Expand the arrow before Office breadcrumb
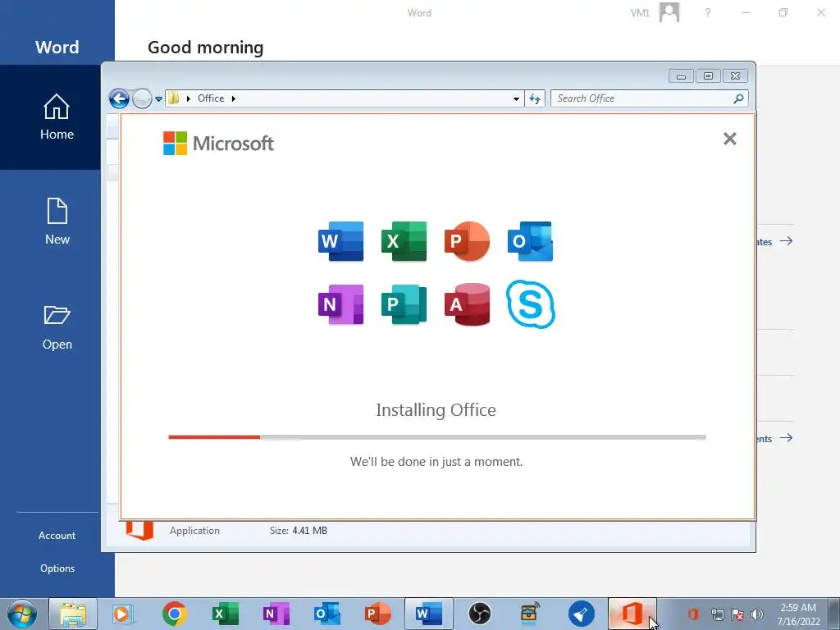Viewport: 840px width, 630px height. tap(189, 98)
